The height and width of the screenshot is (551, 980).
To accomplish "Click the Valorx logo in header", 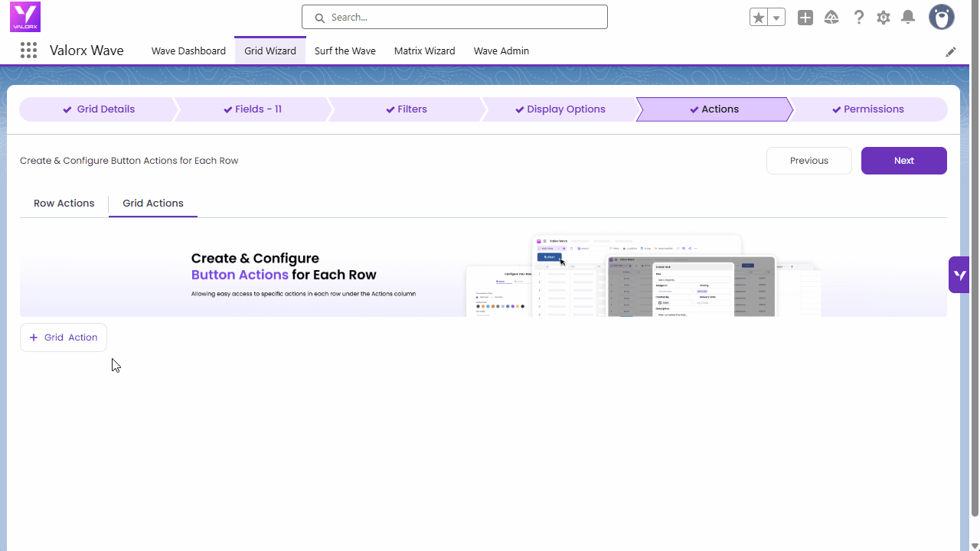I will coord(25,17).
